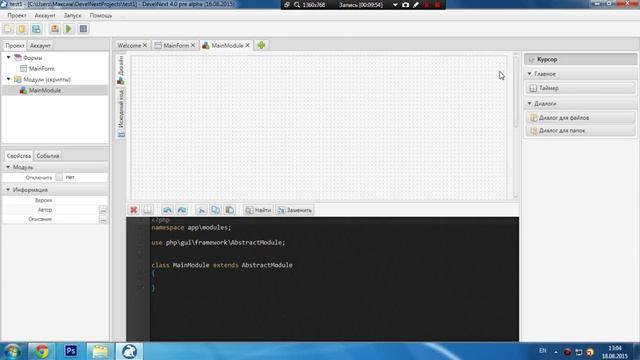
Task: Click the Cut scissors icon
Action: click(201, 210)
